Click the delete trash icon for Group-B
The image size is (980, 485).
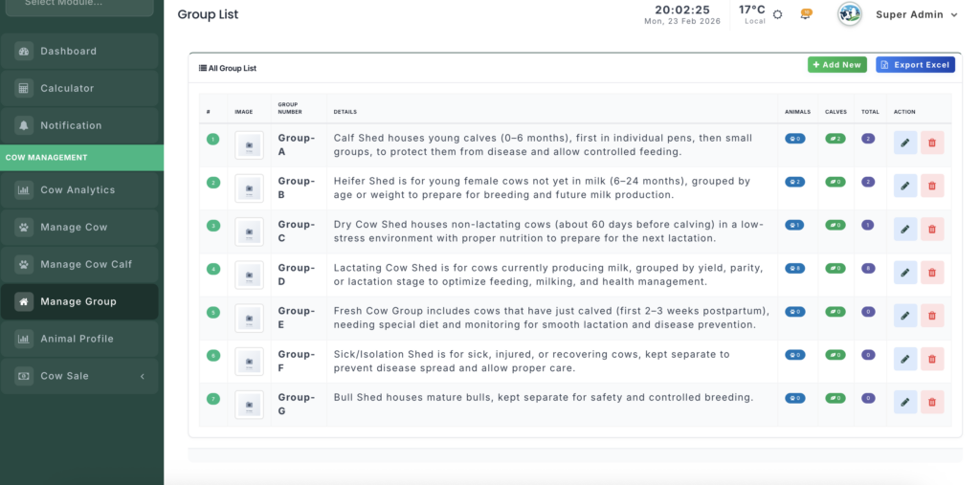932,187
